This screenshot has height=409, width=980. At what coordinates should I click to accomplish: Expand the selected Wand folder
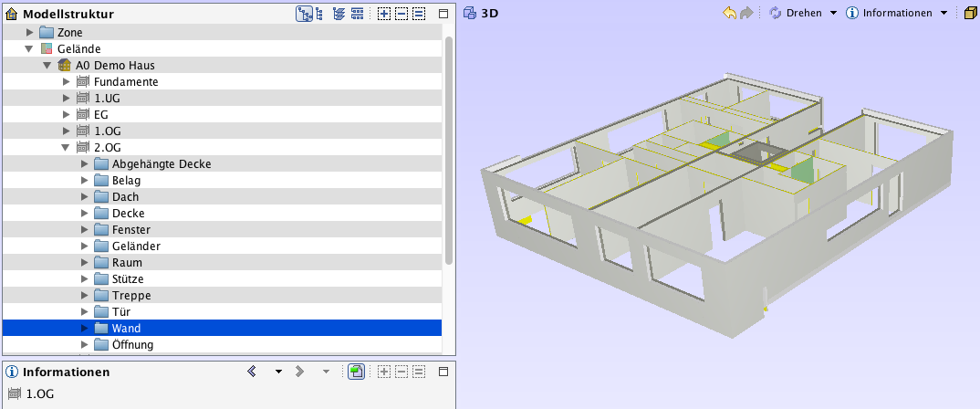tap(84, 328)
